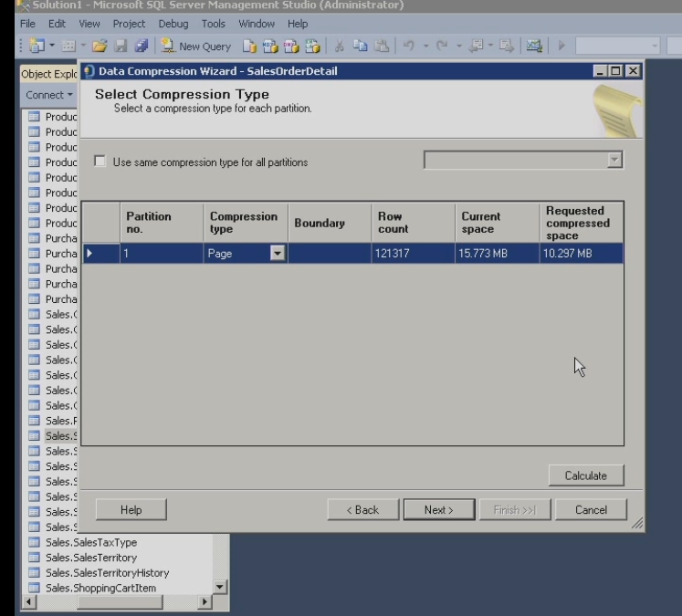
Task: Select the Sales.ShoppingCartItem tree item
Action: pos(101,588)
